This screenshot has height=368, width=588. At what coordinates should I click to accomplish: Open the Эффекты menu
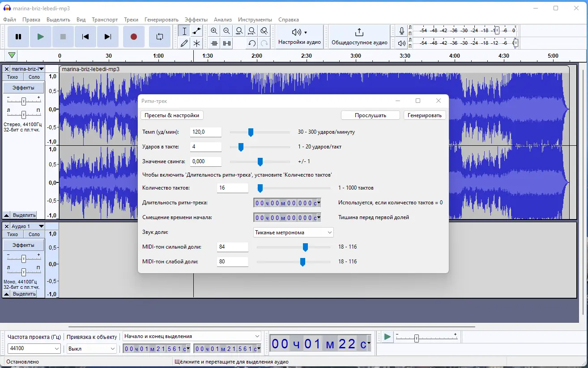pos(196,20)
